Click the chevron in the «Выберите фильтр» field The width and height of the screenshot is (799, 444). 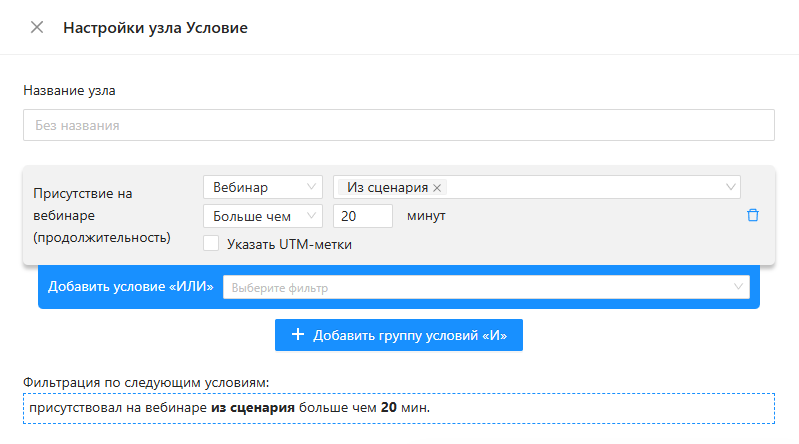pyautogui.click(x=738, y=288)
